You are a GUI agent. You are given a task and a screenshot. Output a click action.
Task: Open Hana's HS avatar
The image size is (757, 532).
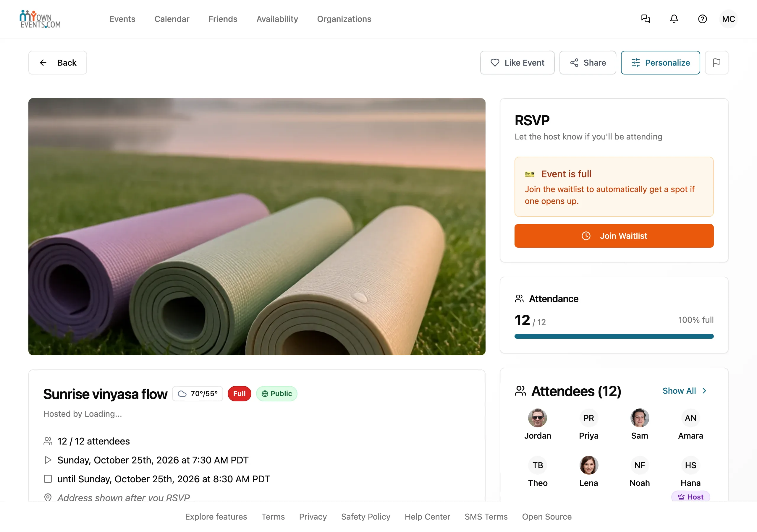[x=690, y=465]
